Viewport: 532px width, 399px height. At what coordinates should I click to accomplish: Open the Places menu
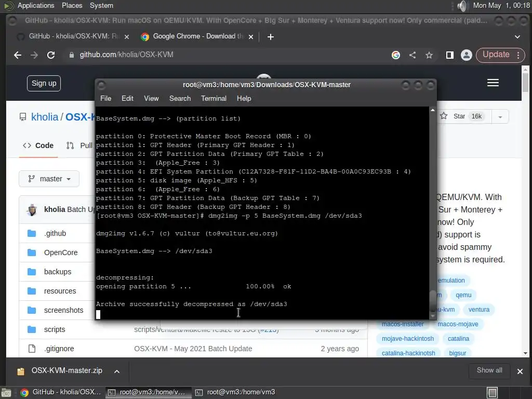click(x=72, y=5)
